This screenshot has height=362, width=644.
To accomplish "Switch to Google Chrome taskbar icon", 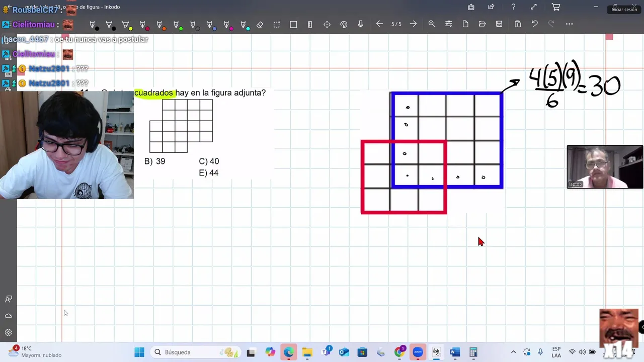I will (399, 352).
